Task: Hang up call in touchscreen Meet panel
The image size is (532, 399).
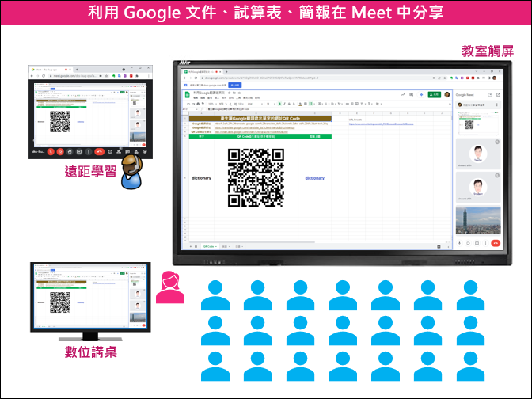Action: 496,243
